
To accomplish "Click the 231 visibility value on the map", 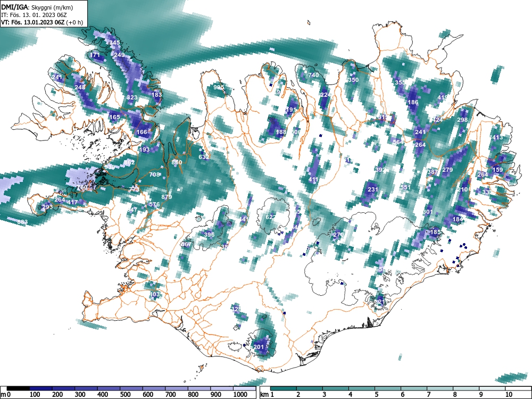I will click(x=373, y=189).
